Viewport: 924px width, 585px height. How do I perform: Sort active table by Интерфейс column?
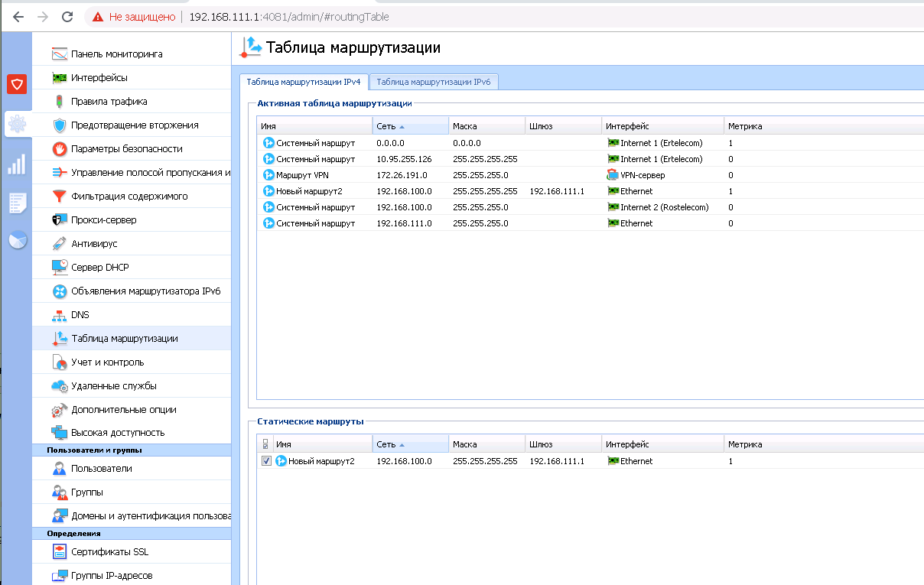[663, 126]
